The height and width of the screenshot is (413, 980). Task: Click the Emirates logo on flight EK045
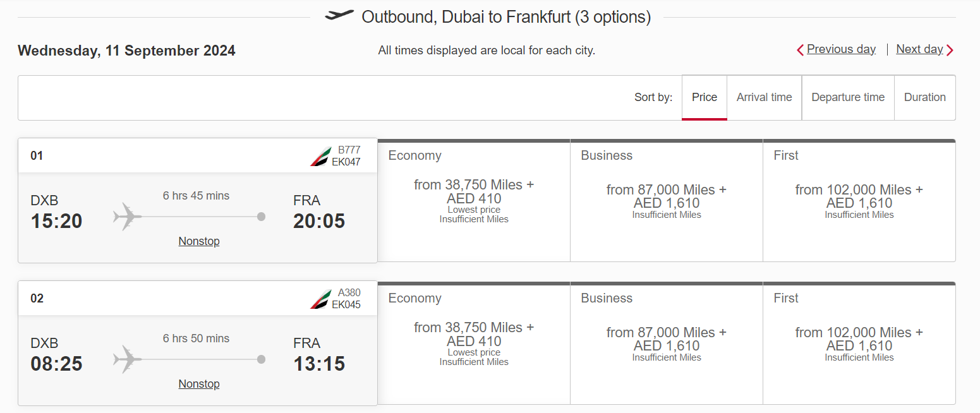320,299
